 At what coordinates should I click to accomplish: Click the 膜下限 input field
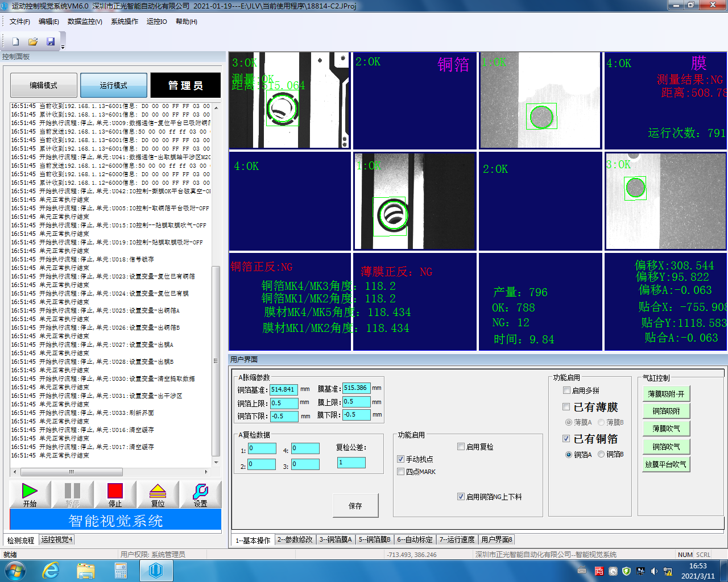pyautogui.click(x=357, y=415)
